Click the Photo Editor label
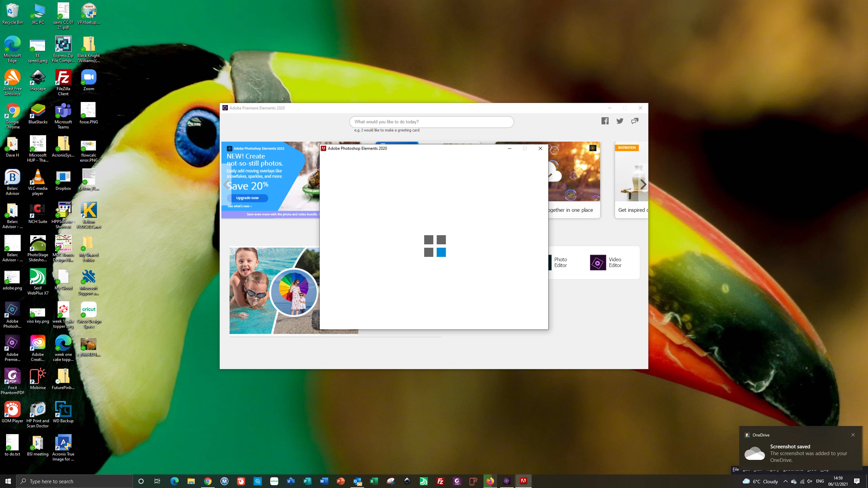Image resolution: width=868 pixels, height=488 pixels. click(560, 262)
